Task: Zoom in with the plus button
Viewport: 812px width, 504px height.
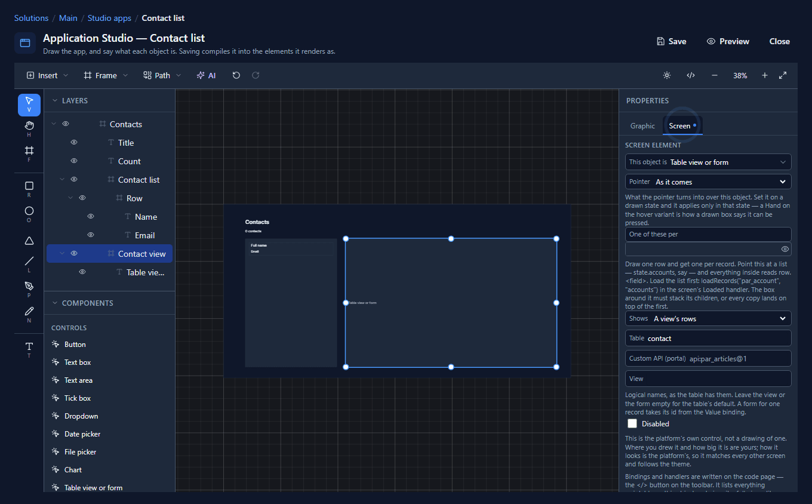Action: (765, 75)
